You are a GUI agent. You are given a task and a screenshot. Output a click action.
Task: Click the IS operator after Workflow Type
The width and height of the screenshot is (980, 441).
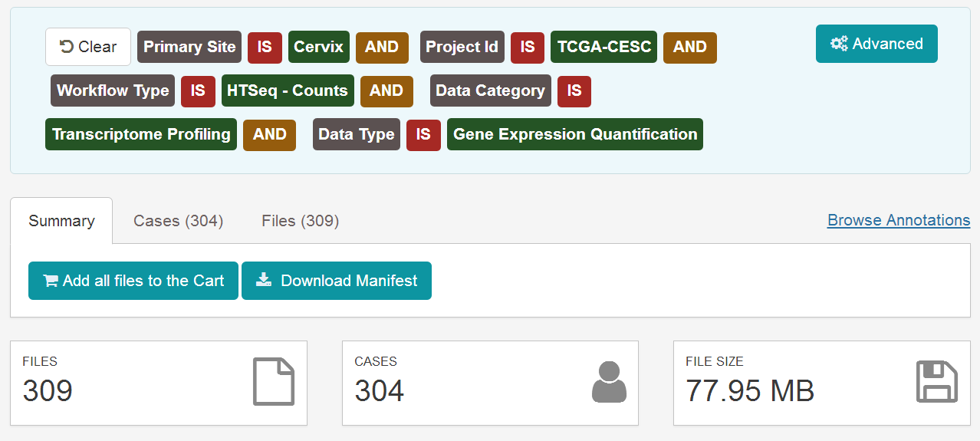point(198,91)
